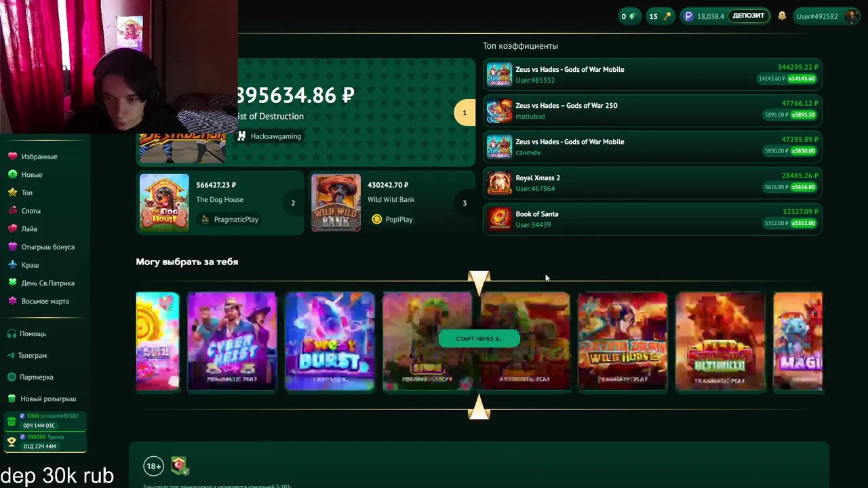Click the 566427.23 ₽ win amount
This screenshot has height=488, width=868.
(x=216, y=185)
